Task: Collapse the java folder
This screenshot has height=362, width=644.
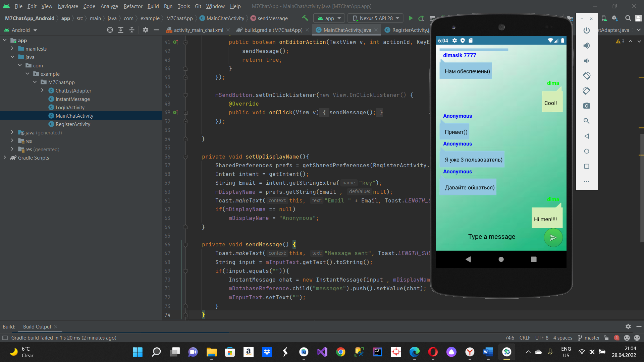Action: pos(12,57)
